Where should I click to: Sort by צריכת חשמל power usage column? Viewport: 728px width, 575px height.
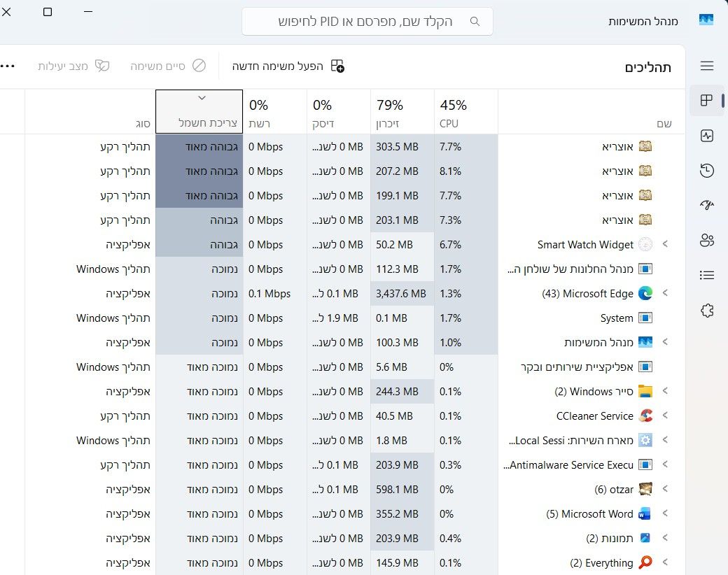pos(199,112)
